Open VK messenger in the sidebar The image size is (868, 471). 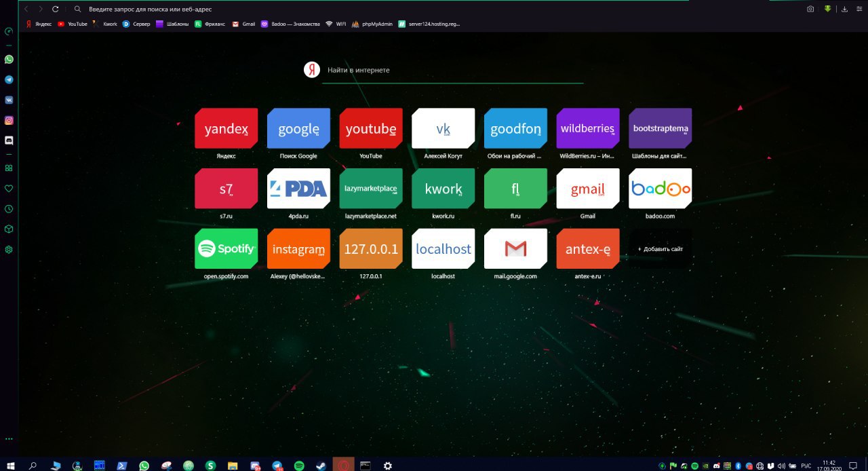[9, 100]
